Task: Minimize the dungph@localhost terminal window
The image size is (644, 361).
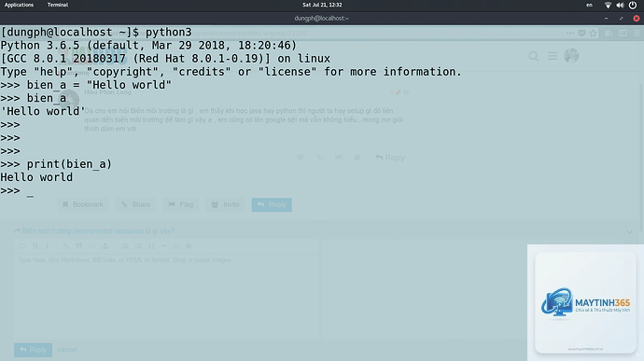Action: (x=607, y=18)
